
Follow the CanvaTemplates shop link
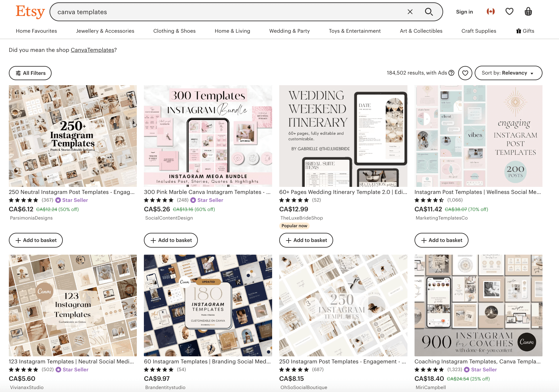(92, 50)
